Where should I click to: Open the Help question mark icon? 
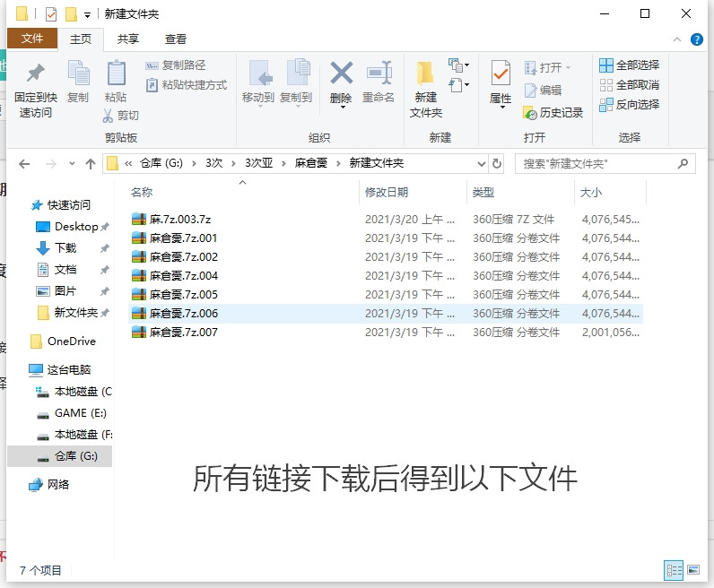[x=696, y=39]
